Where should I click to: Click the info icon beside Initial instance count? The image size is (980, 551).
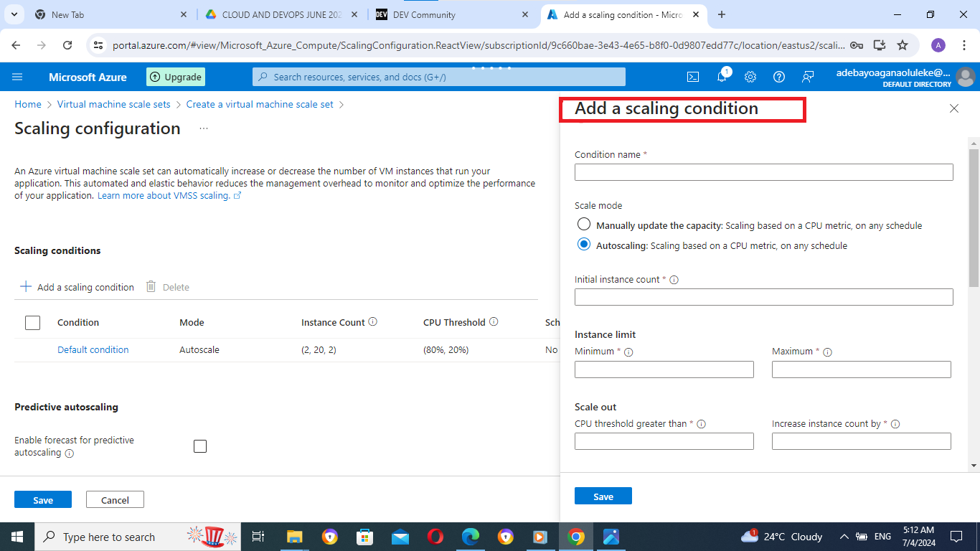point(674,280)
